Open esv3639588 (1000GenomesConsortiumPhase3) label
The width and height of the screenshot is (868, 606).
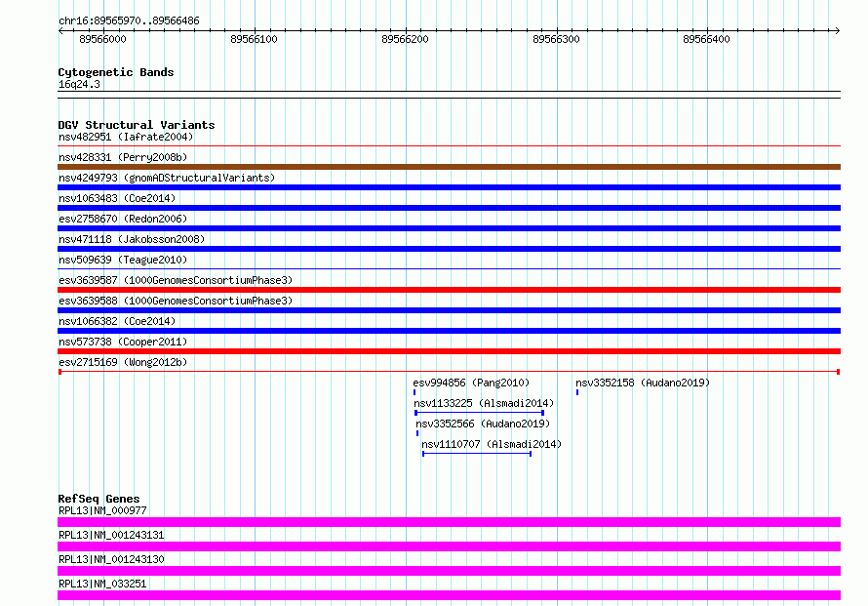(176, 301)
